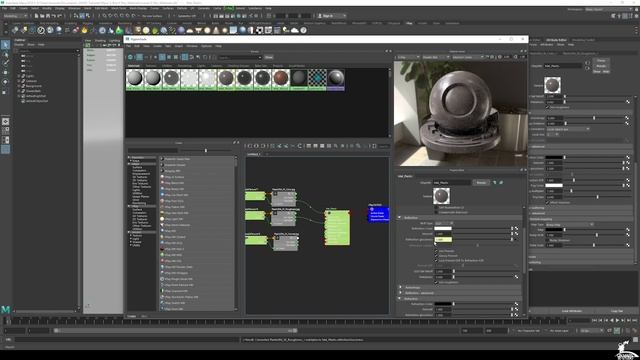This screenshot has width=640, height=360.
Task: Click the Show button in the Hypershade browser
Action: point(269,57)
